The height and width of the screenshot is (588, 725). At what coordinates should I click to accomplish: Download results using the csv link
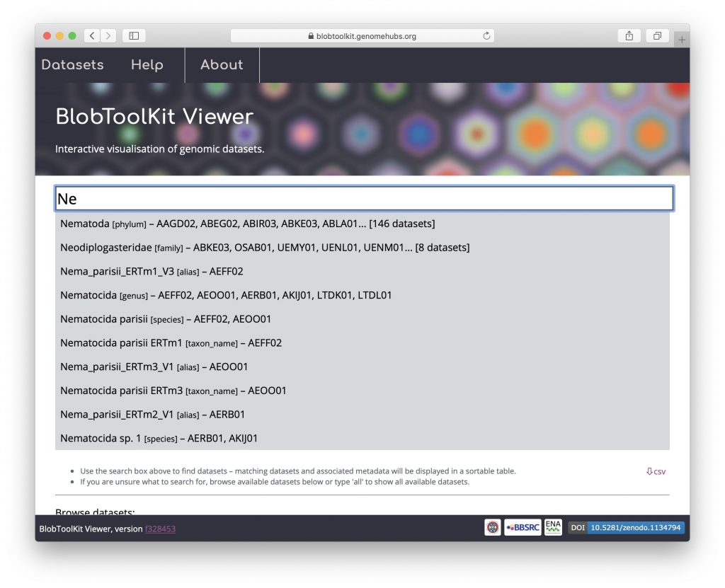tap(656, 471)
